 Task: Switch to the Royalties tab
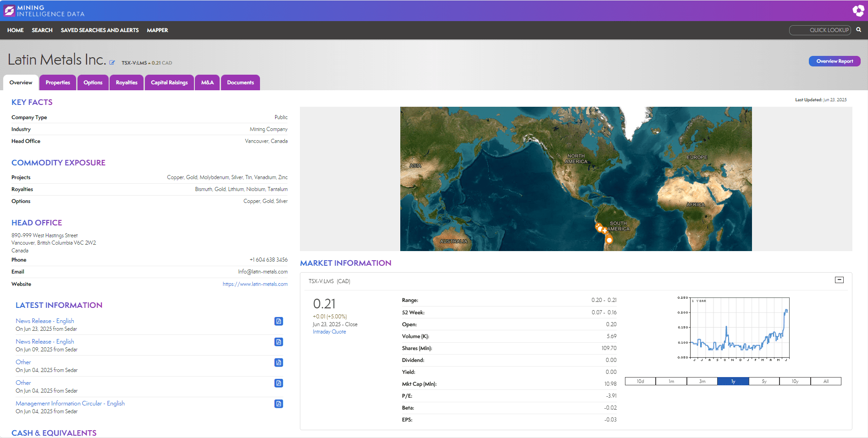tap(127, 82)
